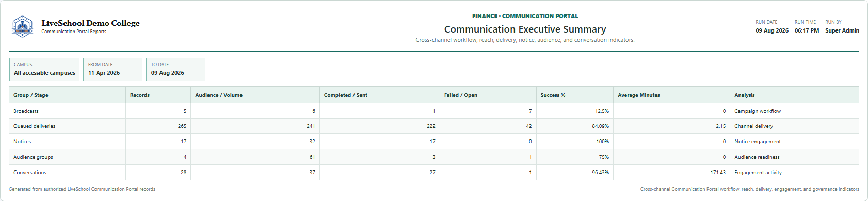Select the 'Queued deliveries' row label
Image resolution: width=868 pixels, height=202 pixels.
pyautogui.click(x=34, y=126)
